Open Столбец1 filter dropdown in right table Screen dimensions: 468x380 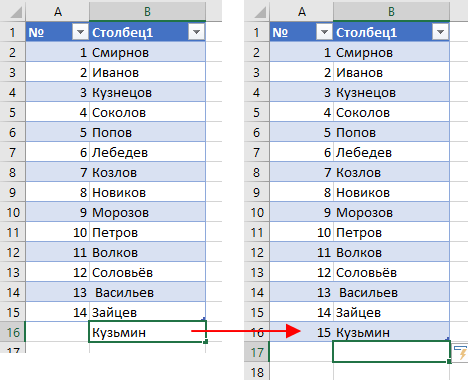440,32
